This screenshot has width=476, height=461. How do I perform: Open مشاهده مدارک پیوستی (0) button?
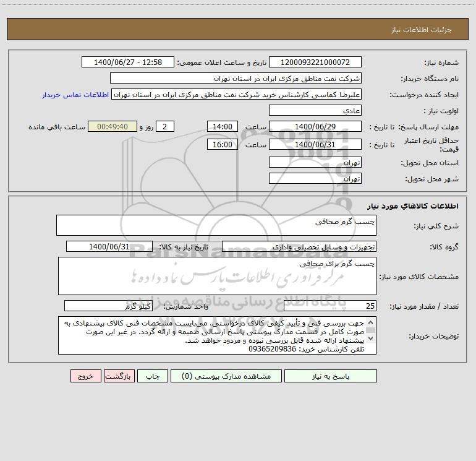coord(226,376)
